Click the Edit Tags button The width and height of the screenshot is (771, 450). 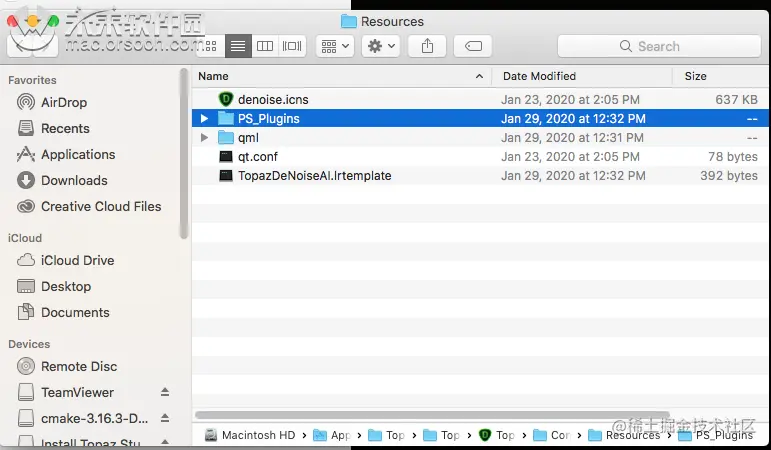click(x=473, y=46)
